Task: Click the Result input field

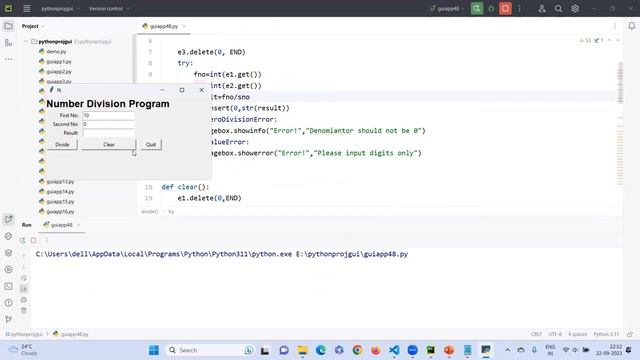Action: click(x=109, y=133)
